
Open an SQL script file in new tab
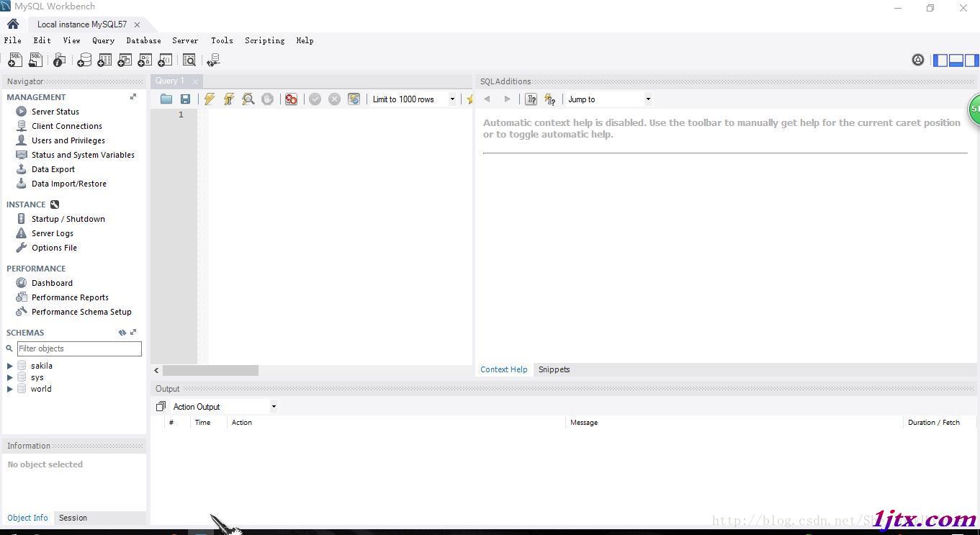click(35, 60)
